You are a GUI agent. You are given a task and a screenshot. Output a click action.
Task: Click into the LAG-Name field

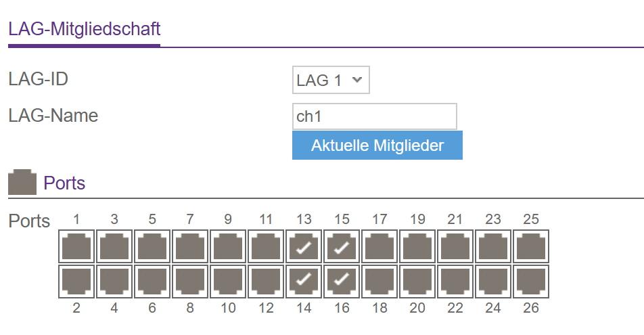(x=374, y=116)
